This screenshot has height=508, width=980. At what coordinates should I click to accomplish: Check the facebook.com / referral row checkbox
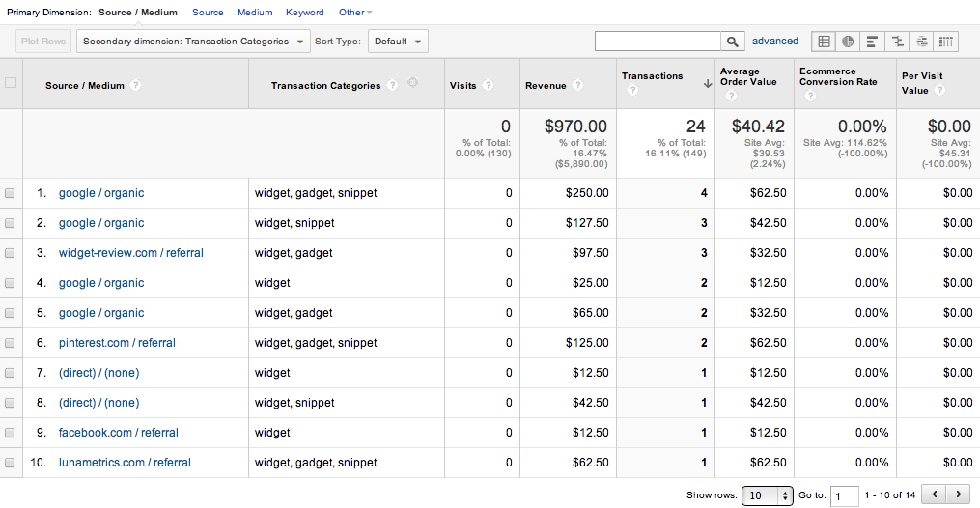10,433
